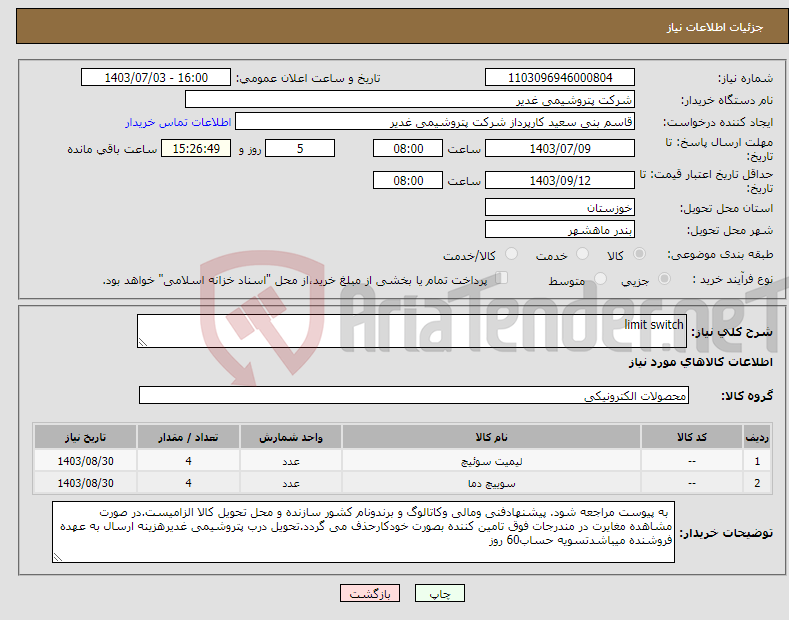Screen dimensions: 789x620
Task: Click unit عدد in لیمیت سوئیچ row
Action: coord(291,461)
